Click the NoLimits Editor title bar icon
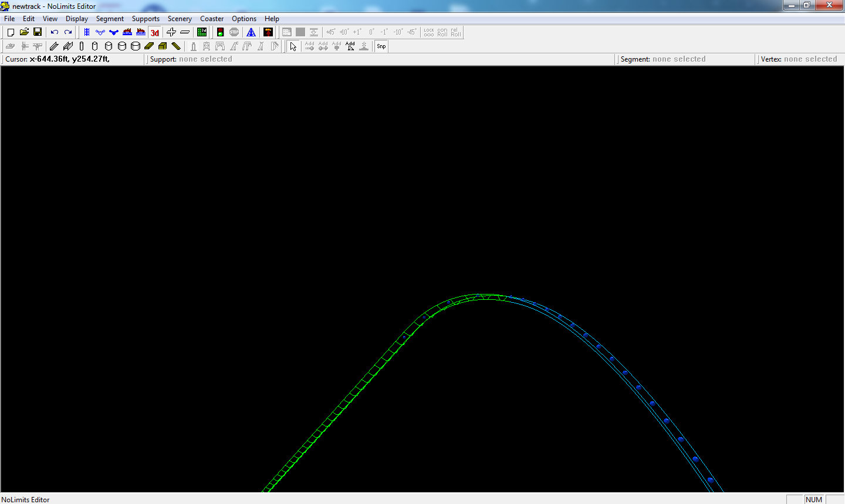Screen dimensions: 845x504 click(5, 6)
